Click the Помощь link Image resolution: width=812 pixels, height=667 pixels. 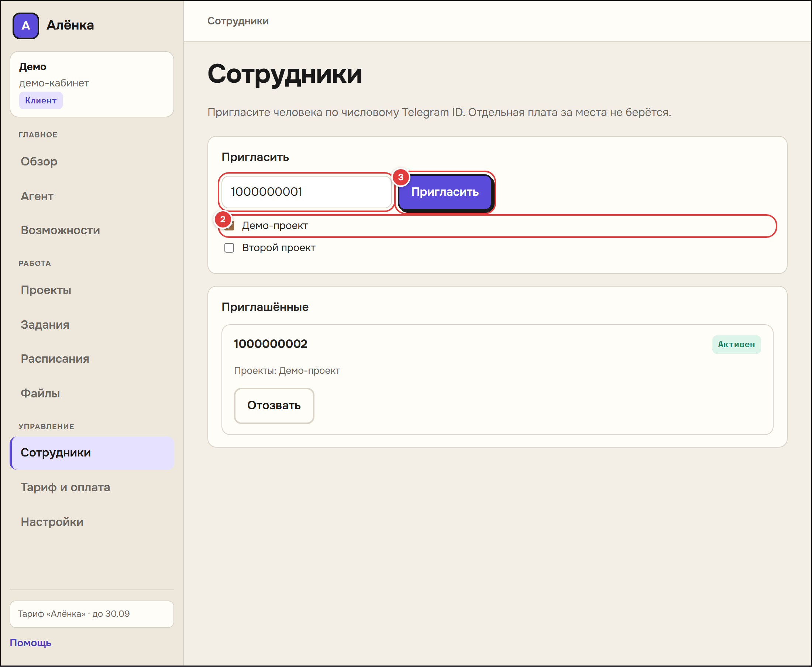point(30,643)
